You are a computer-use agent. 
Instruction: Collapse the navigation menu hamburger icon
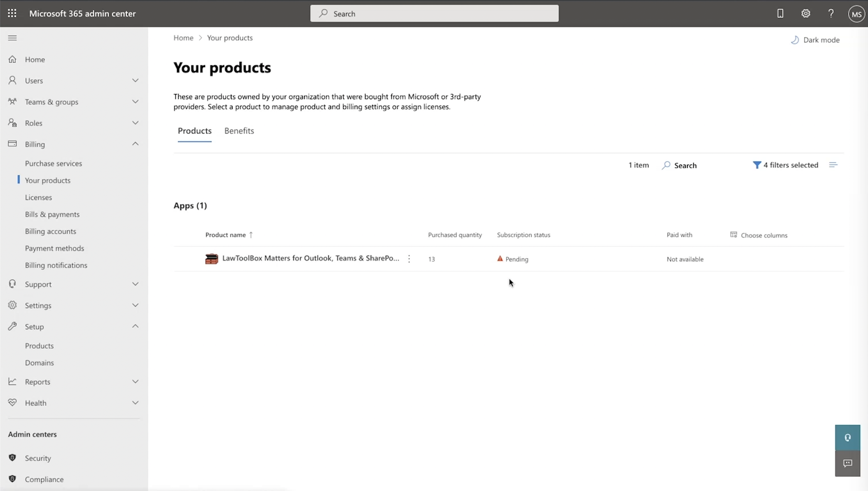click(12, 38)
